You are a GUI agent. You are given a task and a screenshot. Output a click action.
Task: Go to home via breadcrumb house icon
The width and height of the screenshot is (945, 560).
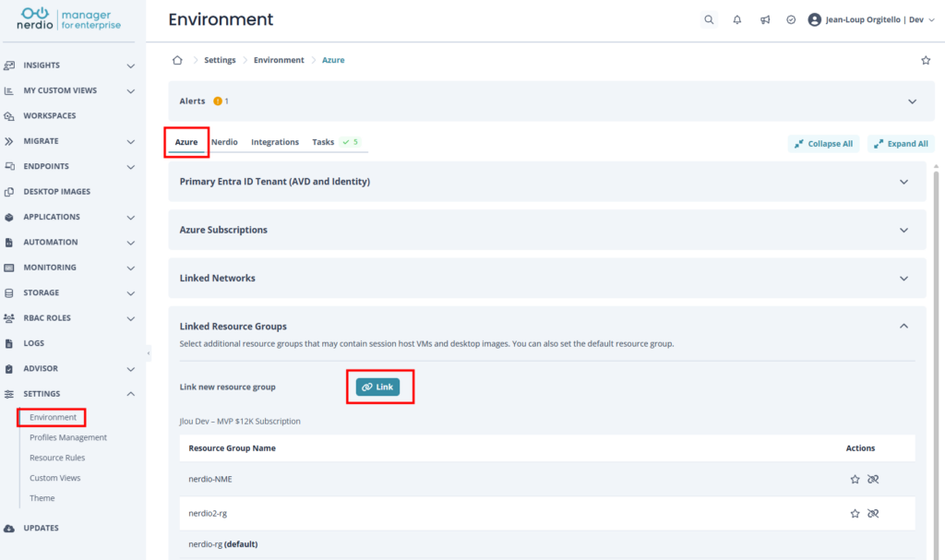click(177, 60)
